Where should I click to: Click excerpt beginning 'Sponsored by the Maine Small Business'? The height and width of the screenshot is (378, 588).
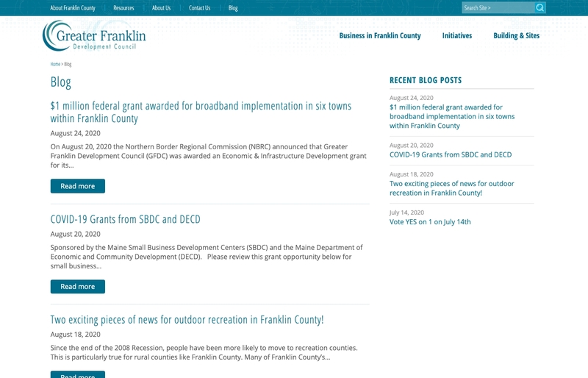click(x=207, y=257)
